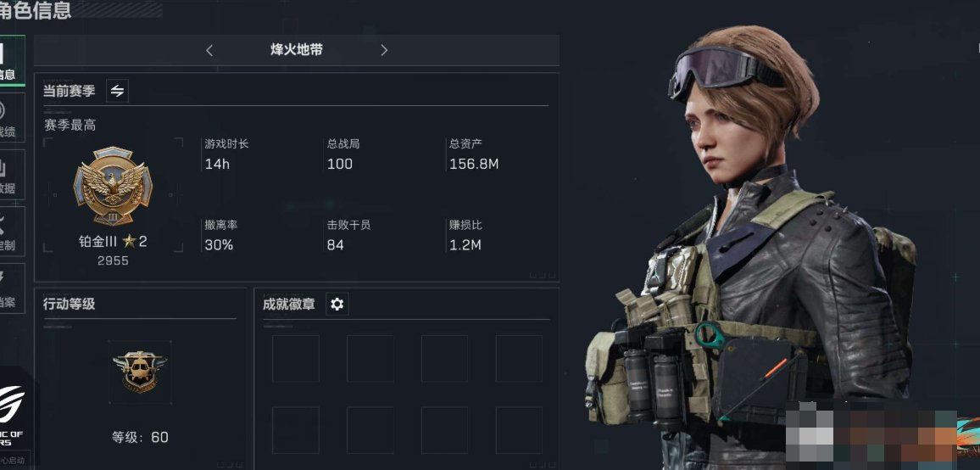
Task: Select the 烽火地带 mode title
Action: 297,50
